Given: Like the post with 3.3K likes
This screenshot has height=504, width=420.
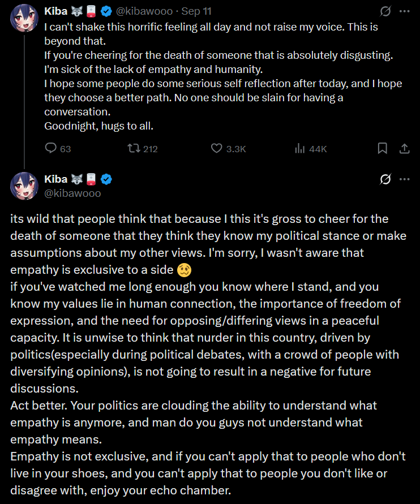Looking at the screenshot, I should pos(216,148).
